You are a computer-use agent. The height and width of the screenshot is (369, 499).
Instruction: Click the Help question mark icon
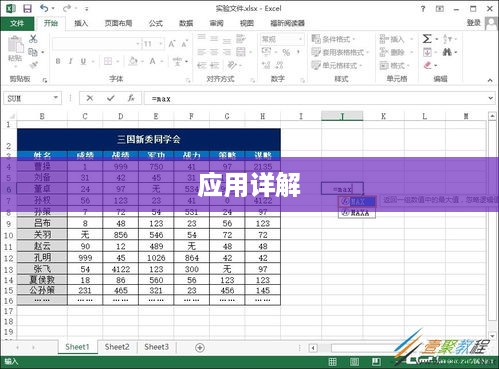pyautogui.click(x=423, y=9)
